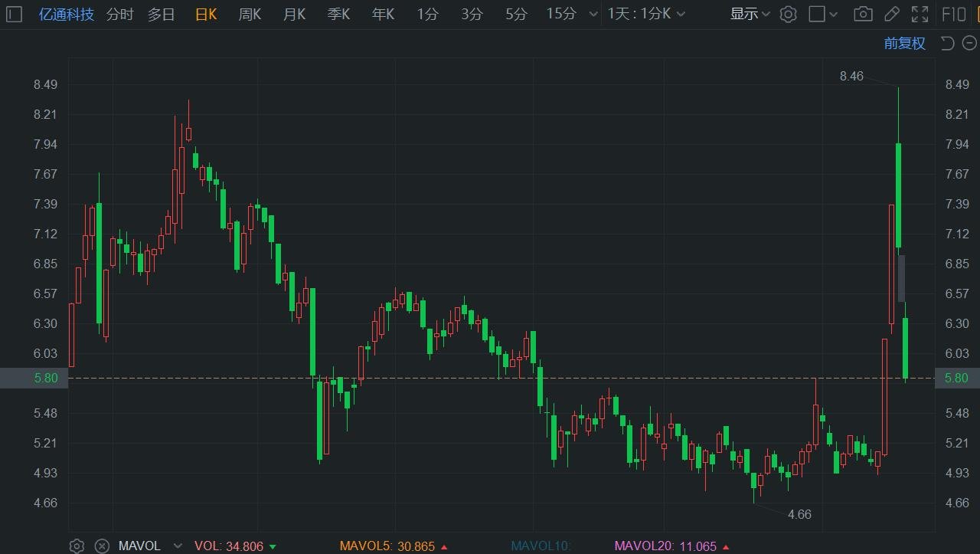Select the 周K tab
Screen dimensions: 980x554
tap(250, 14)
